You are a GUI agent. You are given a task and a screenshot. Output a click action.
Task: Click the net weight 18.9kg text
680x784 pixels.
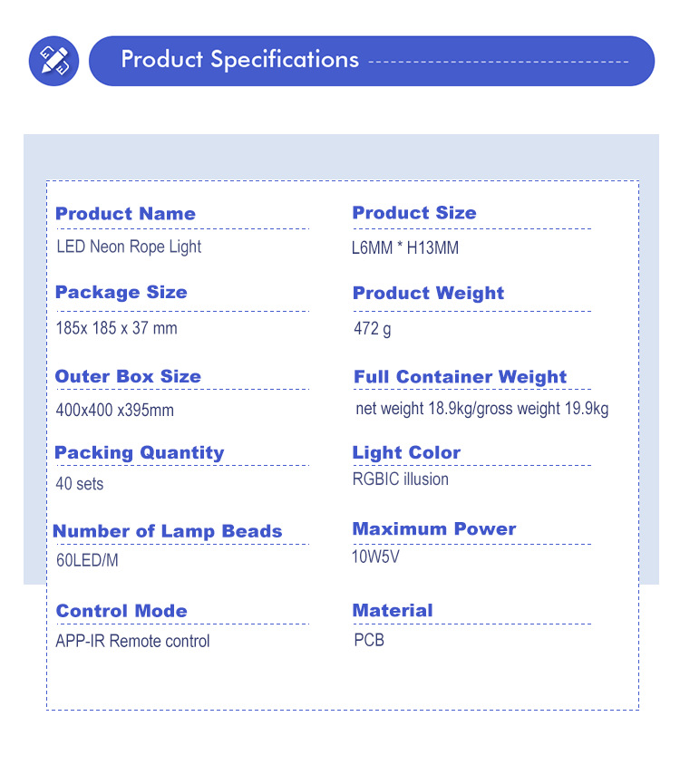(414, 409)
